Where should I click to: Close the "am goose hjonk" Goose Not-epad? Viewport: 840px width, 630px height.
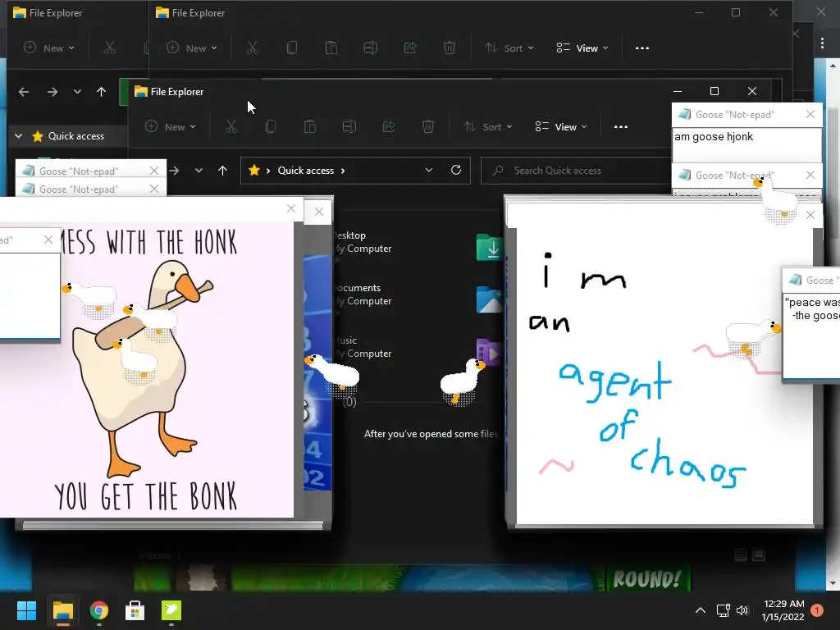tap(810, 114)
